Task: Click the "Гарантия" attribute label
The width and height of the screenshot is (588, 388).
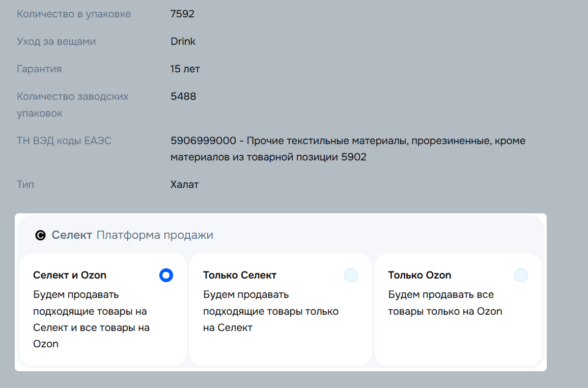Action: (x=39, y=69)
